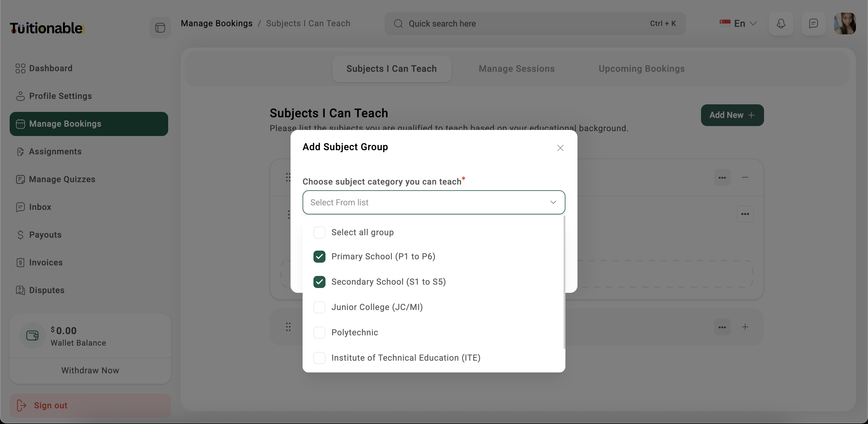This screenshot has height=424, width=868.
Task: Close the Add Subject Group dialog
Action: pos(560,148)
